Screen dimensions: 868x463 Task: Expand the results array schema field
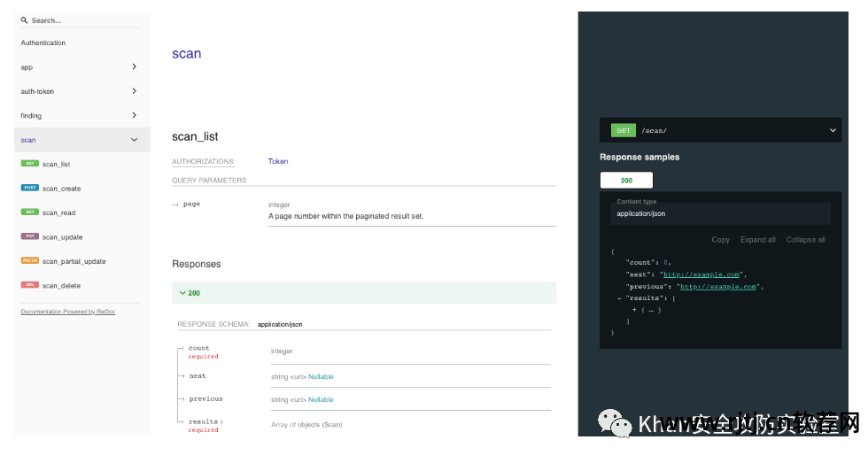coord(205,421)
